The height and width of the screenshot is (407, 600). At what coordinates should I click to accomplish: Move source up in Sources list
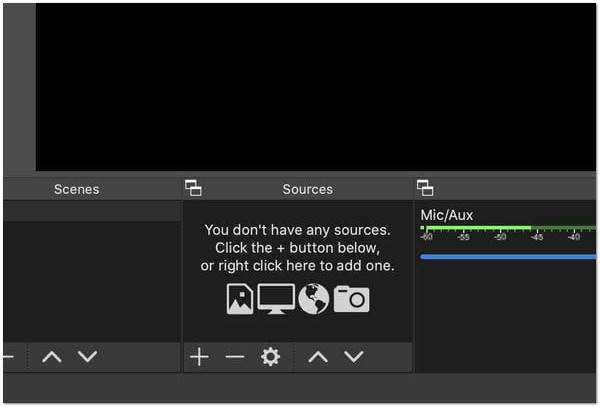(318, 357)
